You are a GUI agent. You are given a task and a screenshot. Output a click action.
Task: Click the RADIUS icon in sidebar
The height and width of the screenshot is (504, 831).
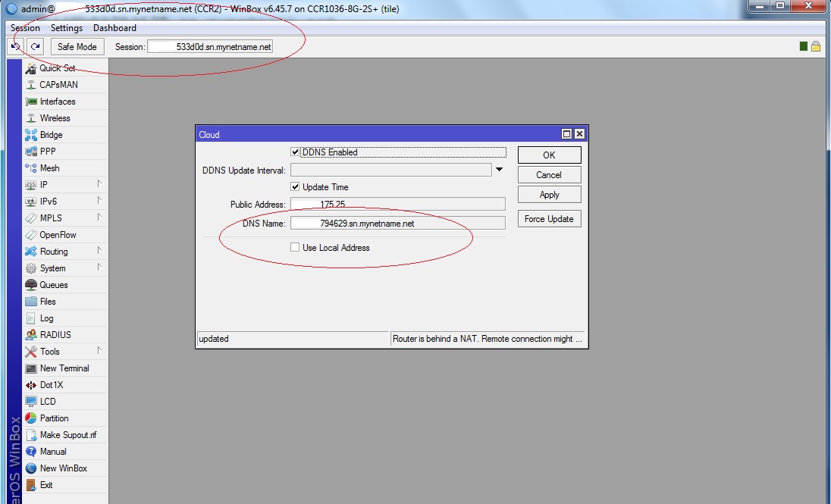31,335
